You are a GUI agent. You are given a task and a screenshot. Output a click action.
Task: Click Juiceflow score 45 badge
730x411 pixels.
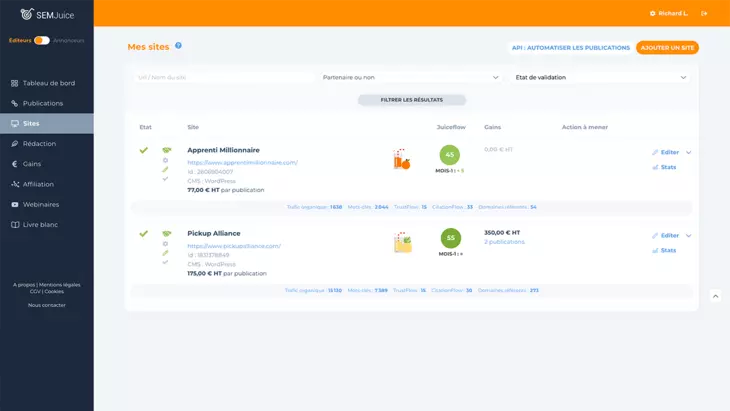[x=450, y=155]
